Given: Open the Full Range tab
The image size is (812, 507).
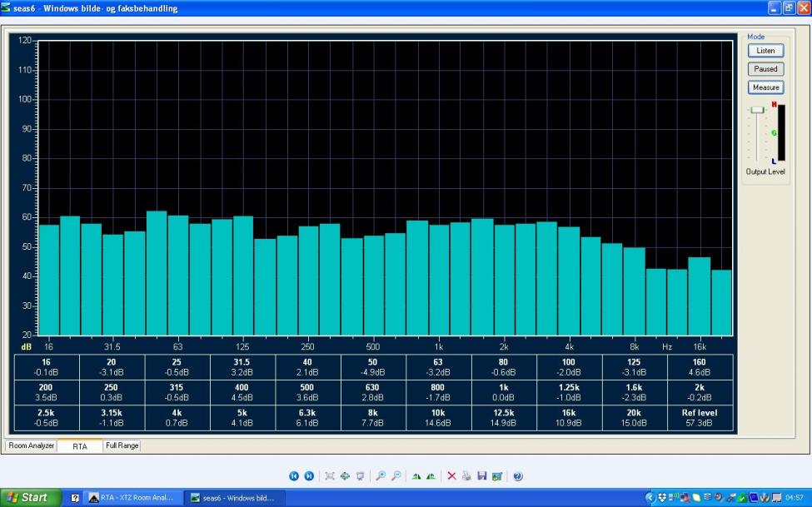Looking at the screenshot, I should click(122, 445).
